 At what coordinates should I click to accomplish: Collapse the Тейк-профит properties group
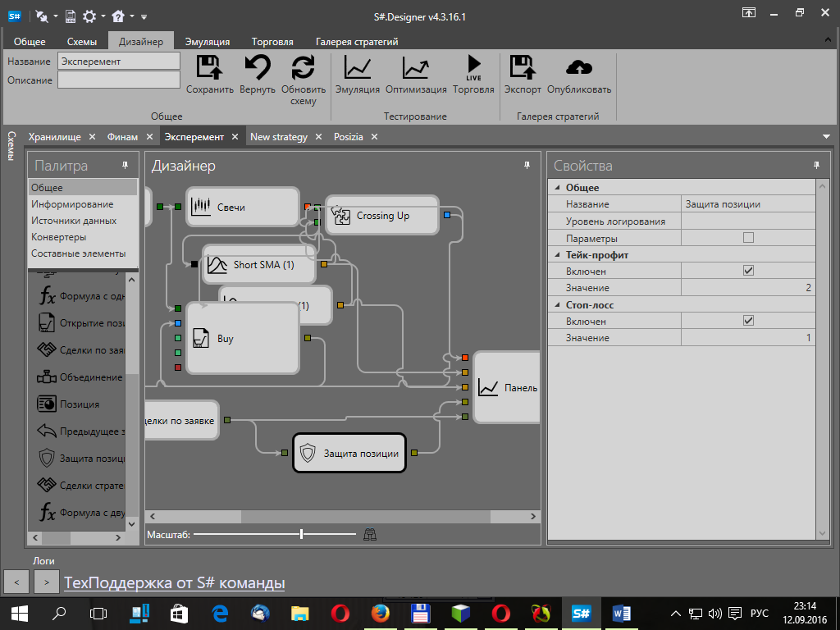(557, 255)
